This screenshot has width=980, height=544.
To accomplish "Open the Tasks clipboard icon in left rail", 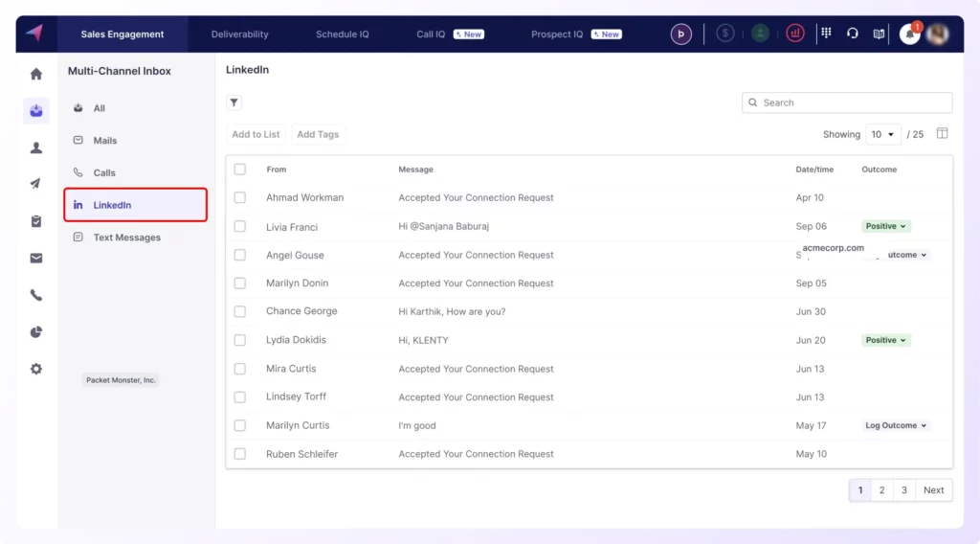I will click(x=36, y=220).
